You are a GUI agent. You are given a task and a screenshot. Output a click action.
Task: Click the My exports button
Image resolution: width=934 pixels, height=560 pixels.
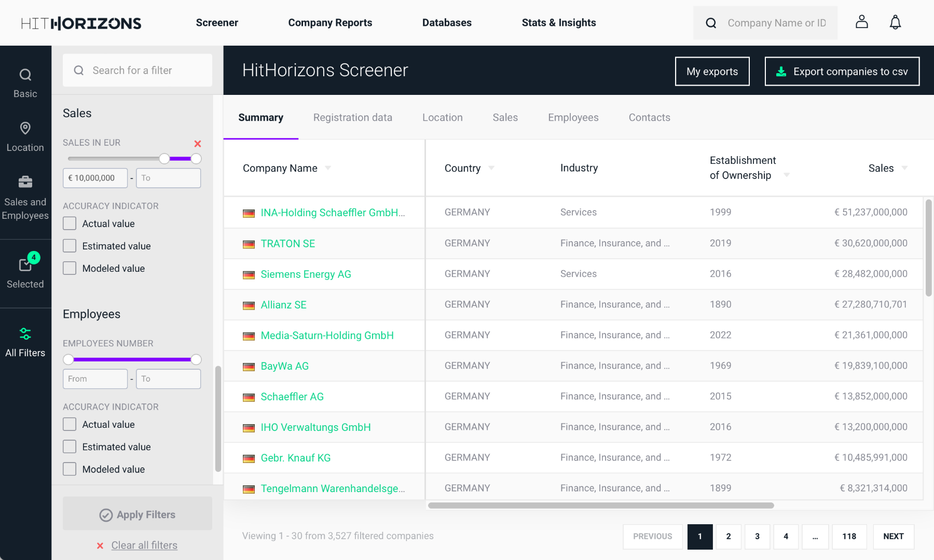pyautogui.click(x=712, y=72)
